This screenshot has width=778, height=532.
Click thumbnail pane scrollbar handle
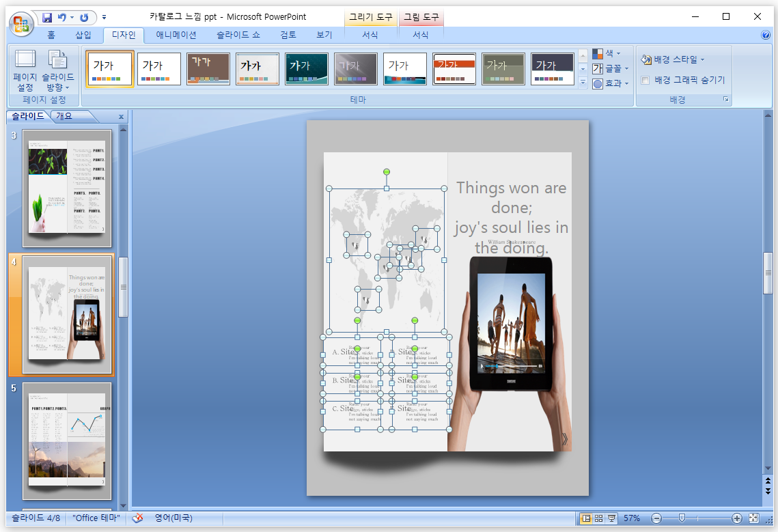click(x=123, y=287)
